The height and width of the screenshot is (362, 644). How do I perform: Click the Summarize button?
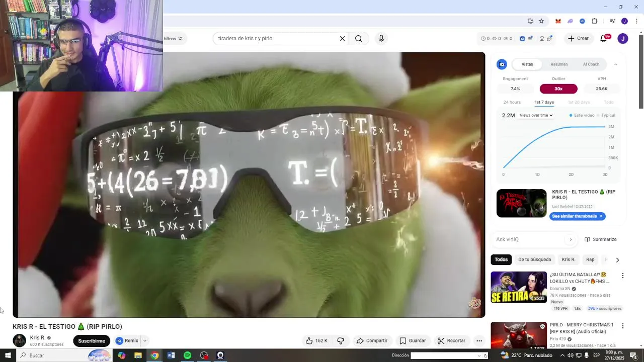600,239
